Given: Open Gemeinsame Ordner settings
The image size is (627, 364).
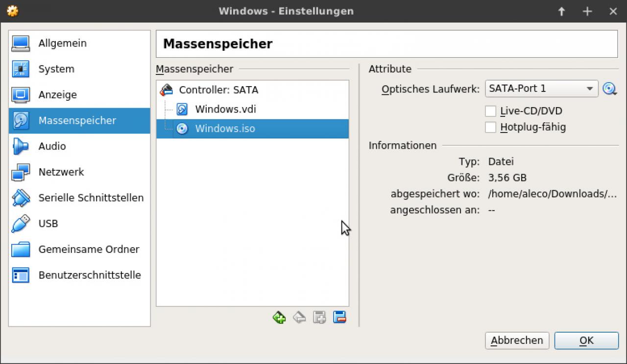Looking at the screenshot, I should click(x=79, y=250).
